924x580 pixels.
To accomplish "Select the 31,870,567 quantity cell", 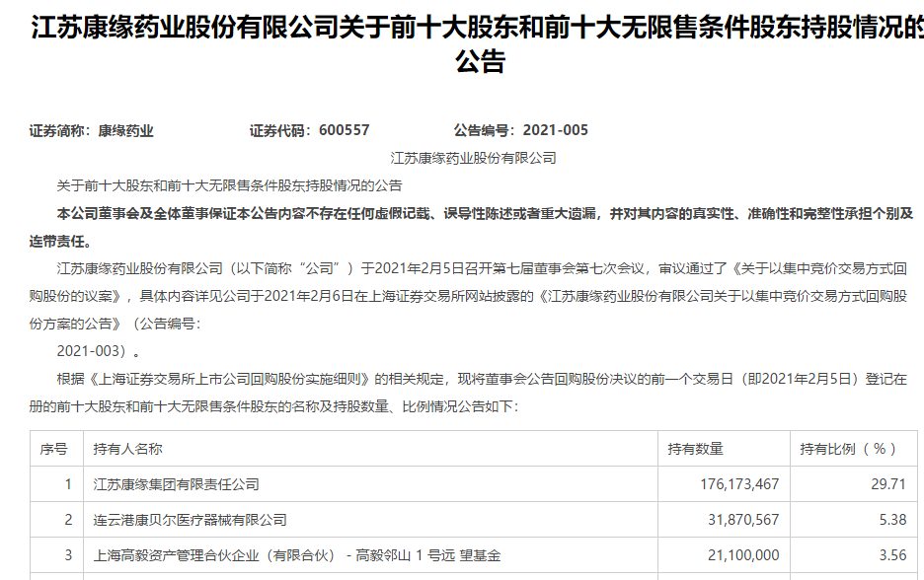I will point(725,520).
